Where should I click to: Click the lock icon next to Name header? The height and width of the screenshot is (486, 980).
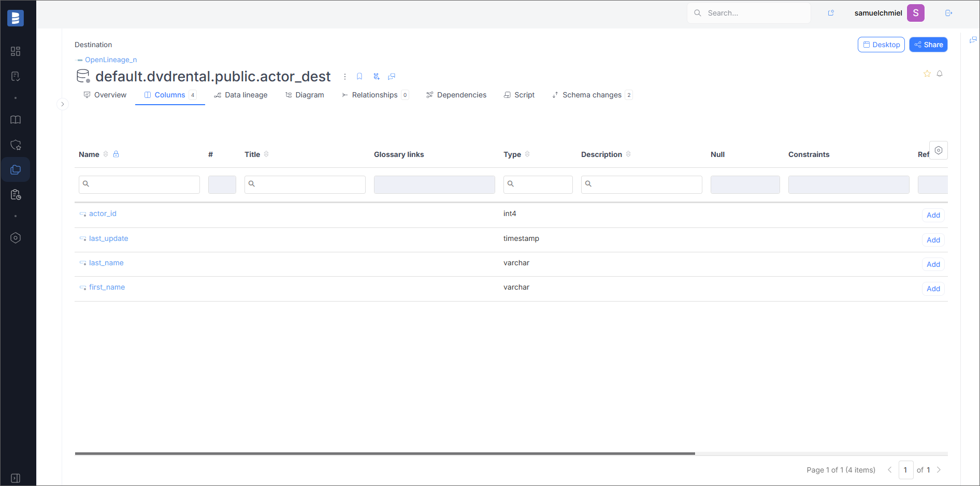116,154
